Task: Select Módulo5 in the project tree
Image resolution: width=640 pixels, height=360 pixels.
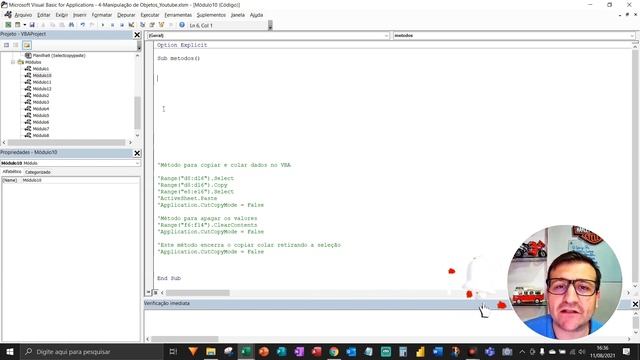Action: 40,116
